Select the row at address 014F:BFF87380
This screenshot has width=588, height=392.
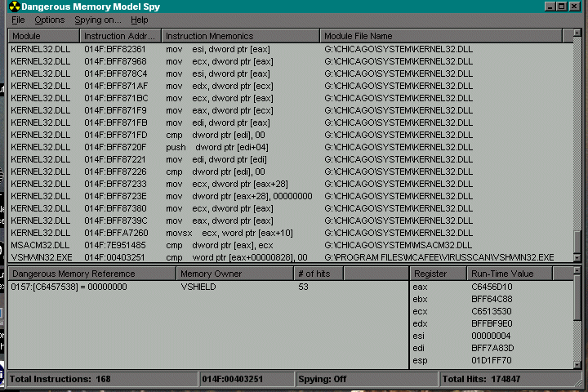click(x=291, y=208)
